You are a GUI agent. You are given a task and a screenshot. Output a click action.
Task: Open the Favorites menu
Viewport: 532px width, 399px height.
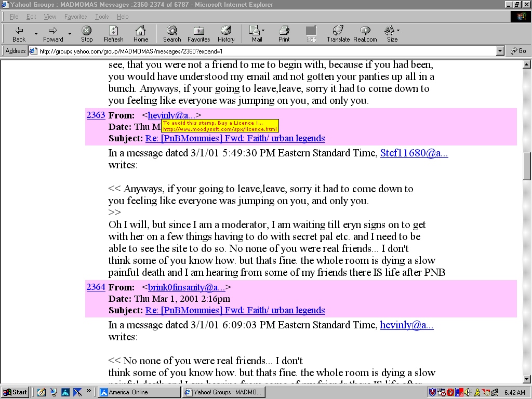[75, 17]
